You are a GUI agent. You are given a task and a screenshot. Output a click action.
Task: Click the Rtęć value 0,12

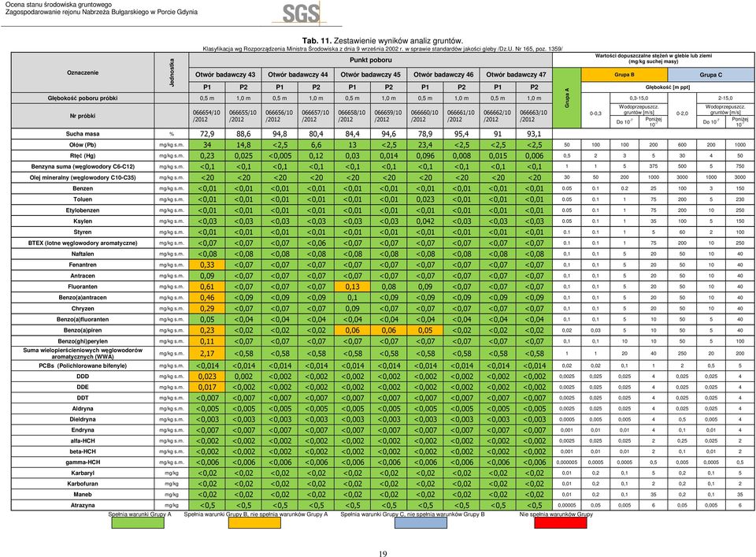click(x=317, y=156)
